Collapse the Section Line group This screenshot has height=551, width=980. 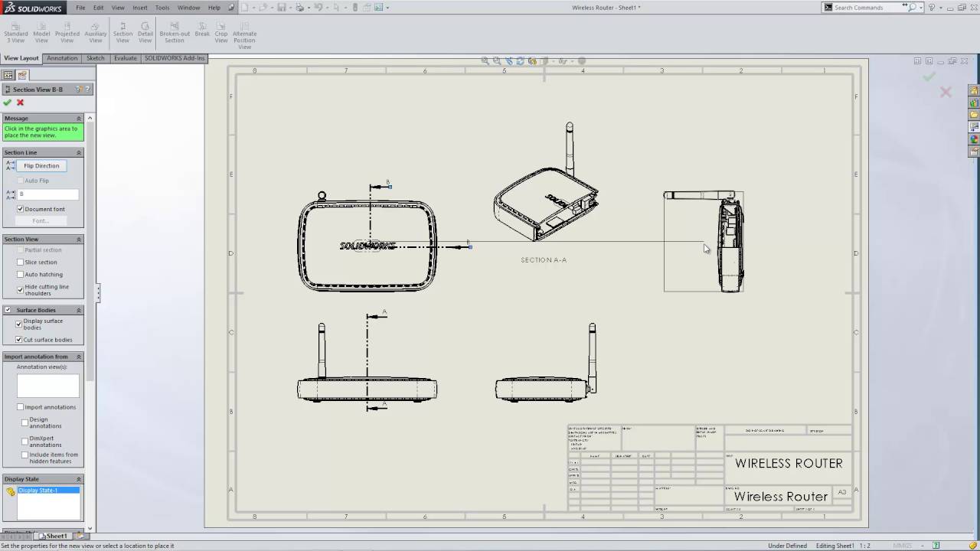click(x=78, y=153)
